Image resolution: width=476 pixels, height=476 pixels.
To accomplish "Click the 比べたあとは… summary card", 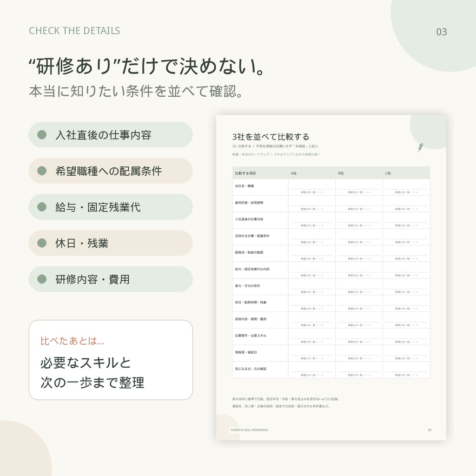I will [x=111, y=360].
